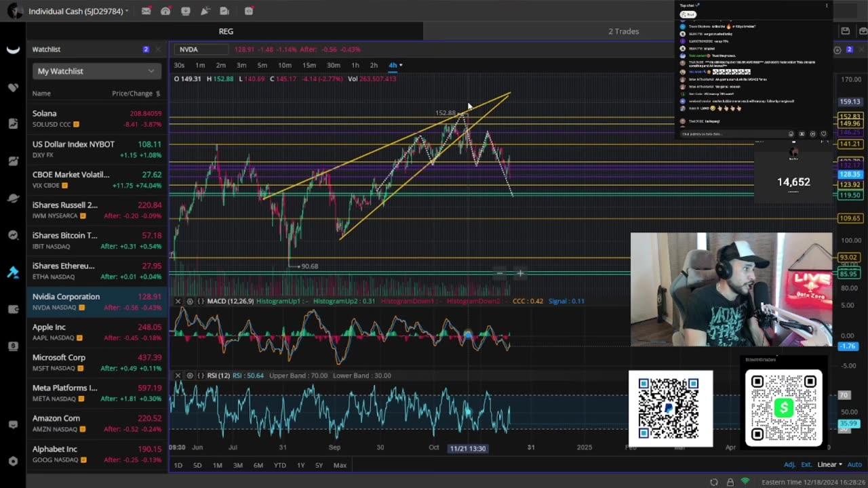This screenshot has height=488, width=868.
Task: Open RSI indicator settings gear
Action: [189, 375]
